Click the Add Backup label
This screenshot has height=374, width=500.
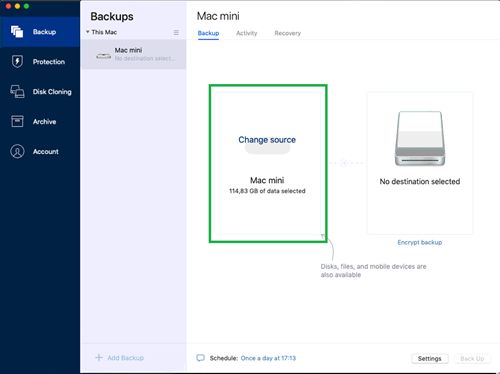tap(125, 358)
